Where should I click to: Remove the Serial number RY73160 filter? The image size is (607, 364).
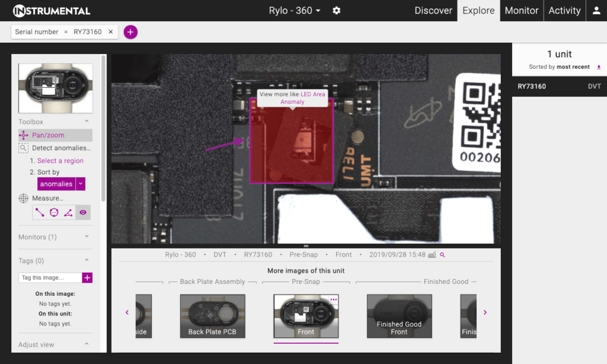[111, 32]
